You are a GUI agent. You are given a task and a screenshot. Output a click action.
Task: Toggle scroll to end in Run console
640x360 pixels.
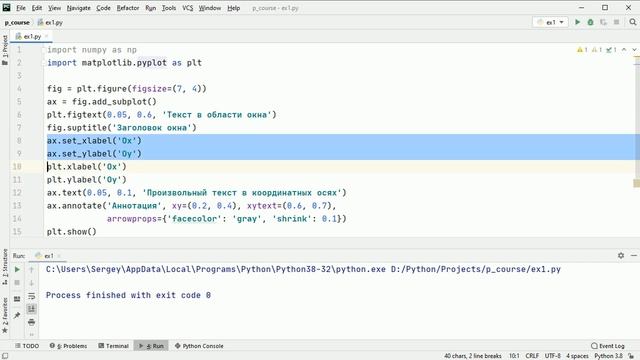pos(31,309)
